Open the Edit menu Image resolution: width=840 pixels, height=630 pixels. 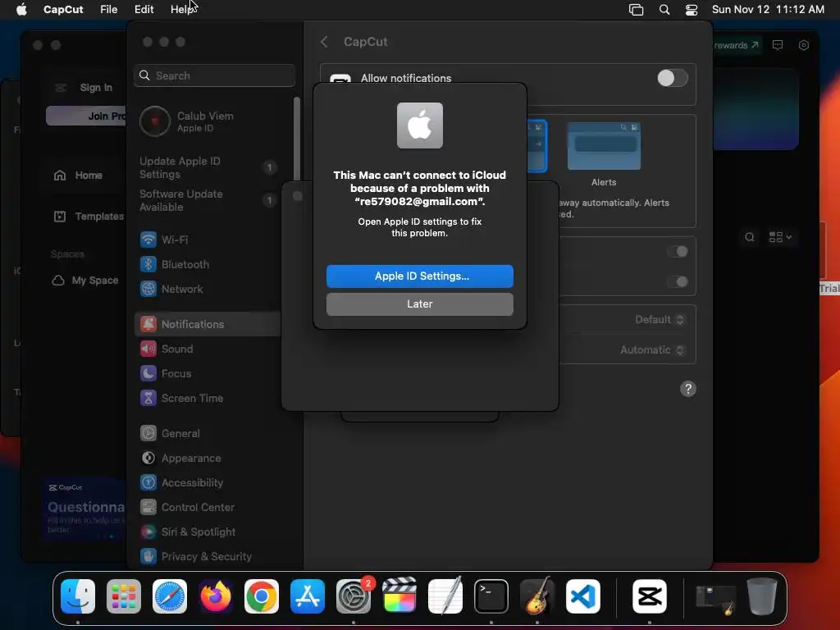144,10
